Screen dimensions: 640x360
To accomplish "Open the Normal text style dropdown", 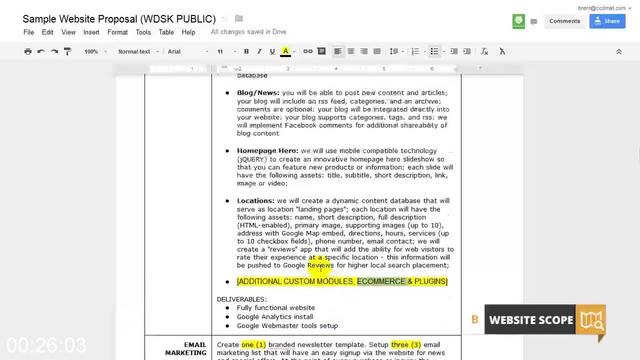I will pyautogui.click(x=138, y=51).
